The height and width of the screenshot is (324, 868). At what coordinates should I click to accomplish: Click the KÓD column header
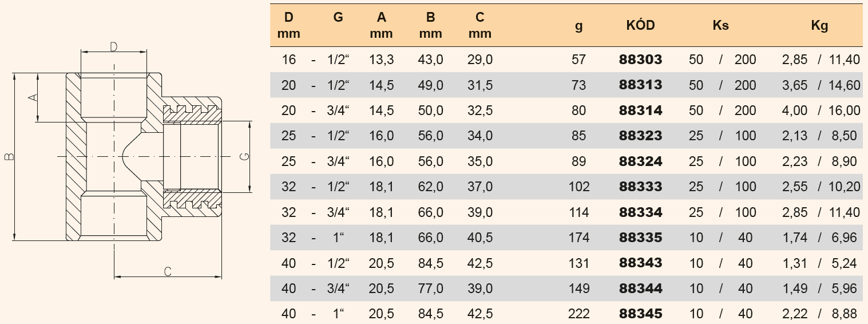[640, 26]
